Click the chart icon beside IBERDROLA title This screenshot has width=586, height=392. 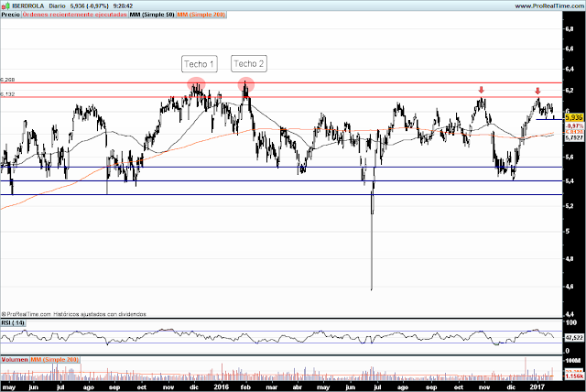pyautogui.click(x=5, y=6)
